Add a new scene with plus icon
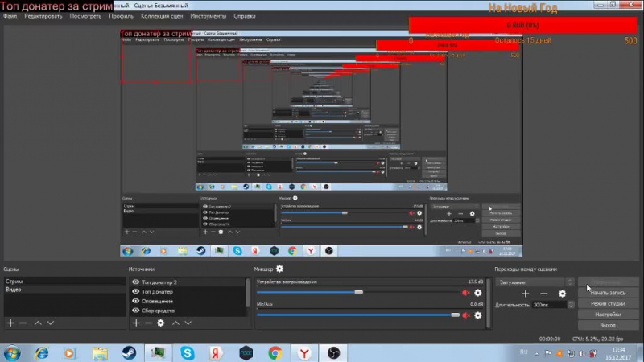Viewport: 644px width, 362px height. (x=10, y=323)
